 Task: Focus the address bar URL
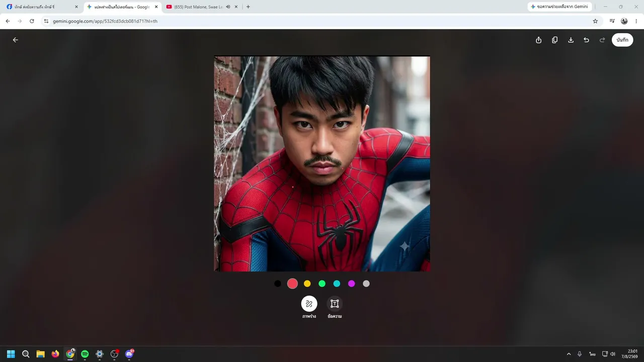[x=105, y=21]
